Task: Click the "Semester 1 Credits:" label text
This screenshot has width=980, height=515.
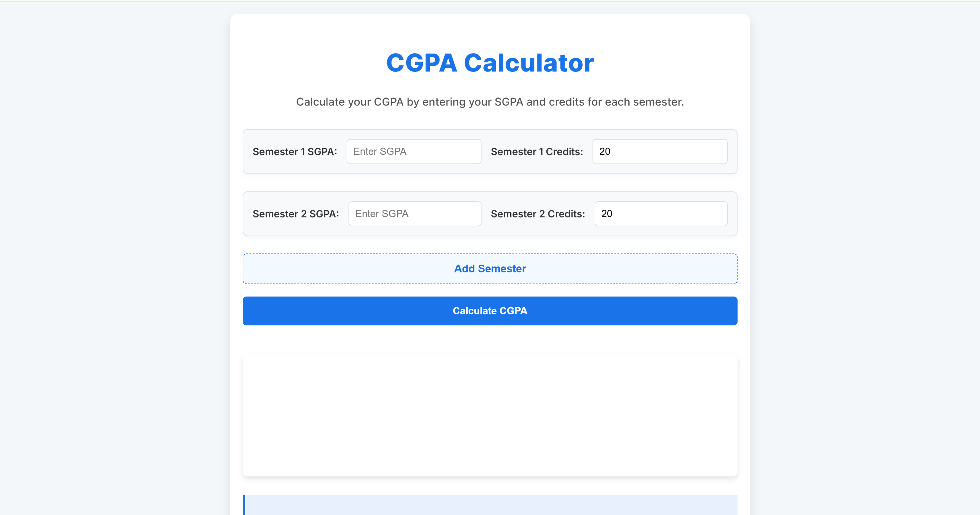Action: [x=537, y=152]
